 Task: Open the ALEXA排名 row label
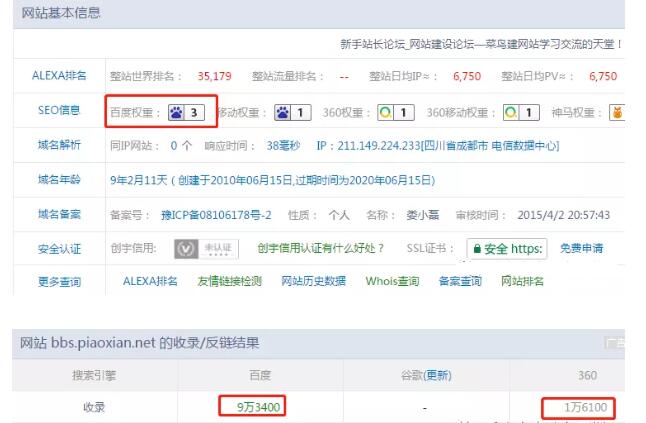point(62,76)
